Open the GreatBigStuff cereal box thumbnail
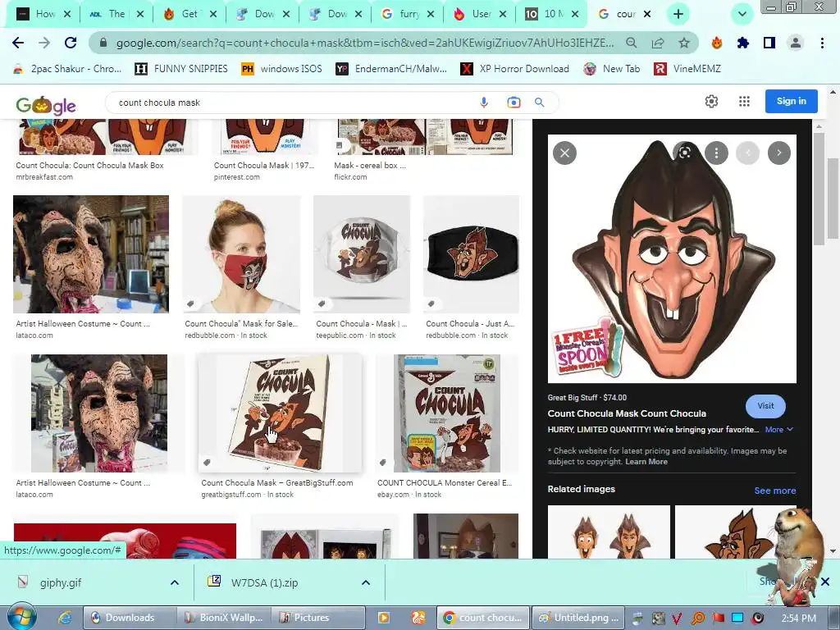The image size is (840, 630). [280, 413]
